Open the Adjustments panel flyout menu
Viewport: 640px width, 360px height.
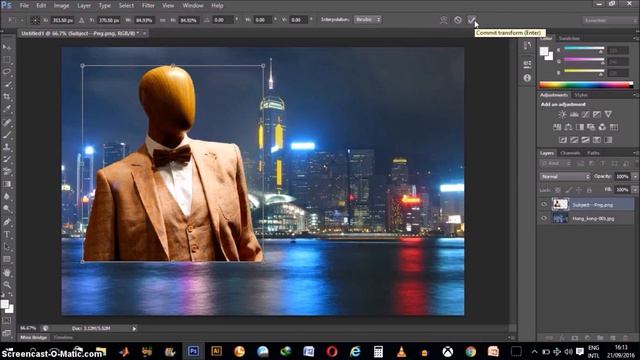click(x=636, y=95)
